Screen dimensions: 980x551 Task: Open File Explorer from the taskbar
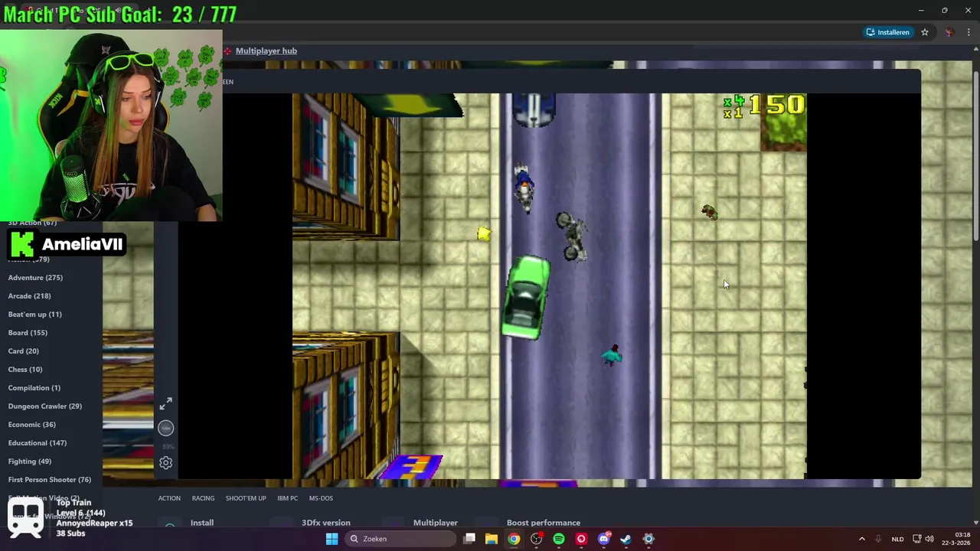click(x=492, y=539)
